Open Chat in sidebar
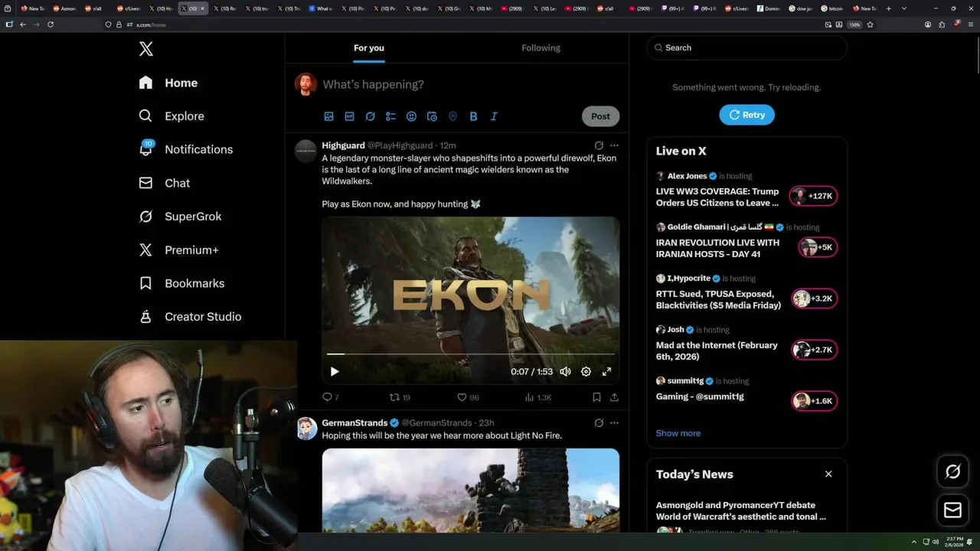Image resolution: width=980 pixels, height=551 pixels. (x=164, y=183)
